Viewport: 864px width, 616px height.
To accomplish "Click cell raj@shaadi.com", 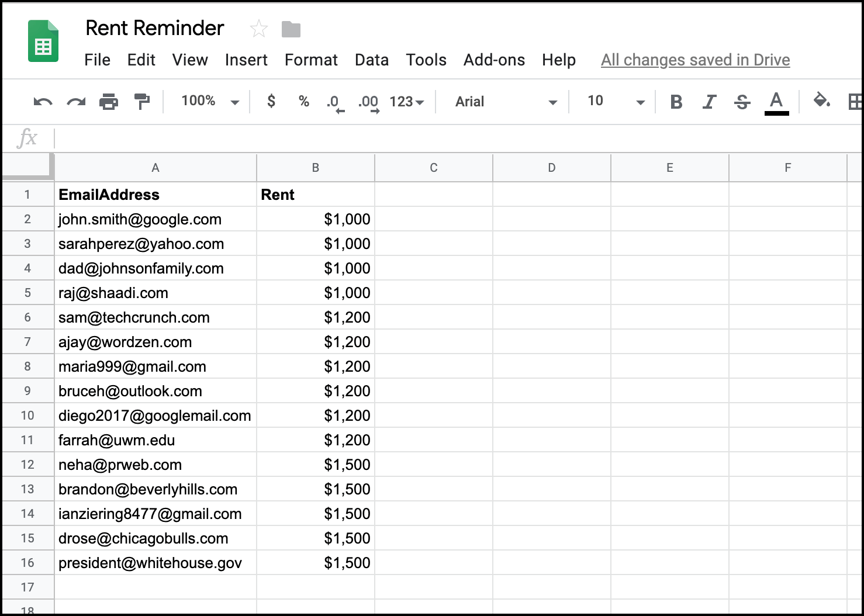I will pyautogui.click(x=155, y=293).
